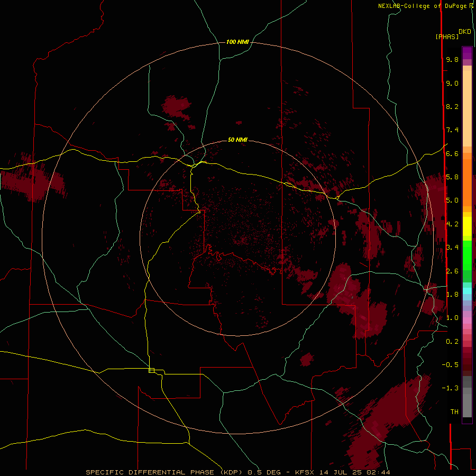The width and height of the screenshot is (476, 476).
Task: Click the 0.5 DEG elevation text
Action: [264, 472]
